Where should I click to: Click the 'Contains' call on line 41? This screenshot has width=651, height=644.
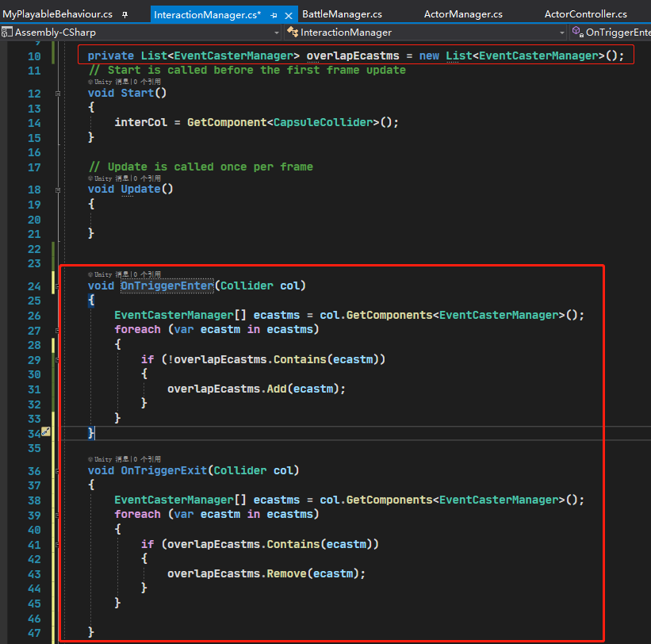coord(293,544)
